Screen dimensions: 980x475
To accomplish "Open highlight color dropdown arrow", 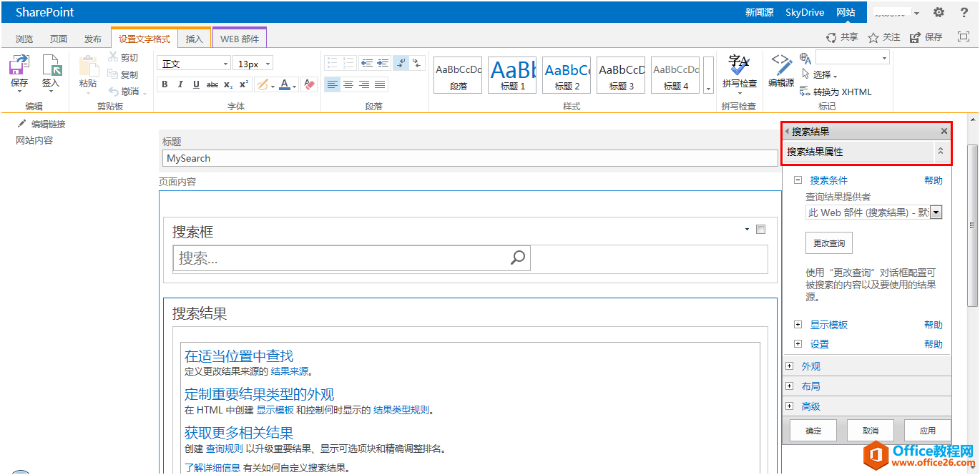I will coord(273,85).
